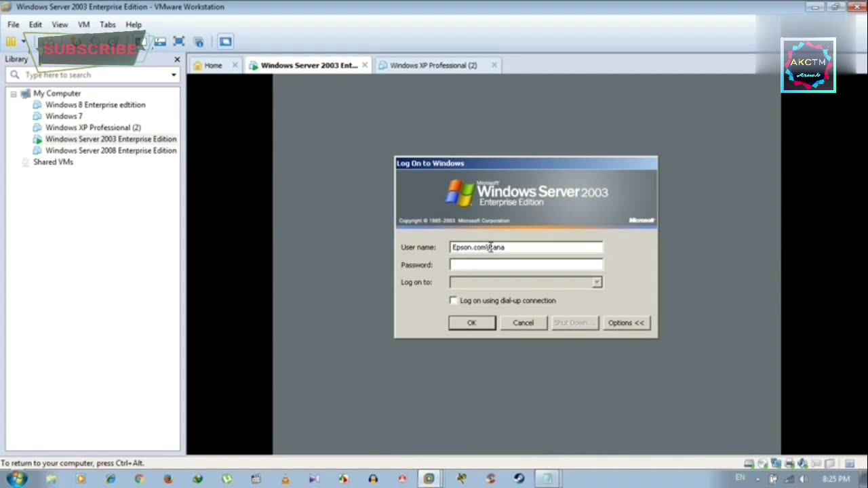Screen dimensions: 868x488
Task: Show hidden system tray icons
Action: click(x=757, y=479)
